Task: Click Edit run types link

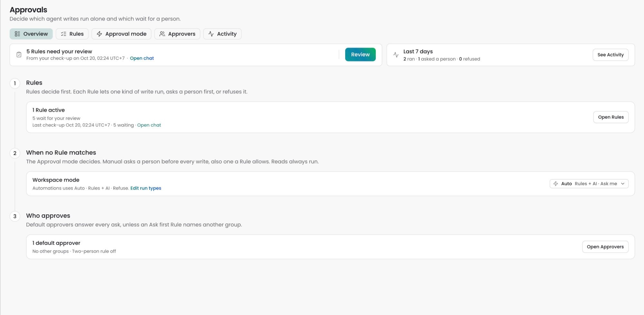Action: pyautogui.click(x=146, y=188)
